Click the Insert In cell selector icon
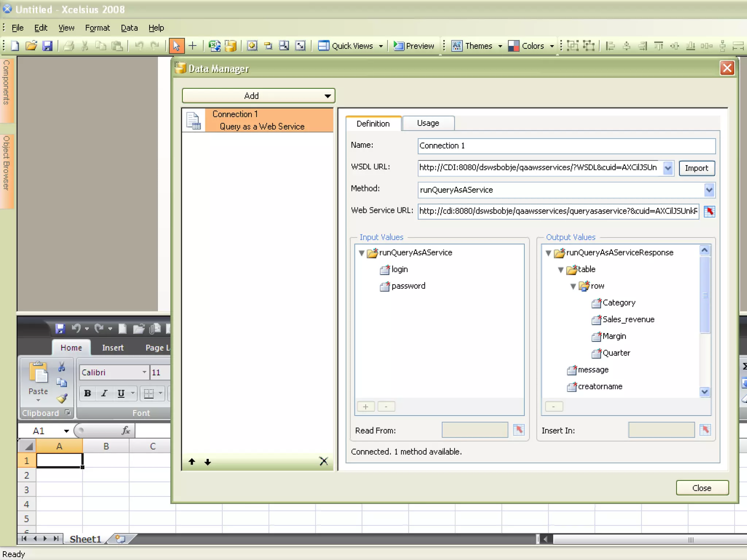The height and width of the screenshot is (560, 747). [x=705, y=430]
